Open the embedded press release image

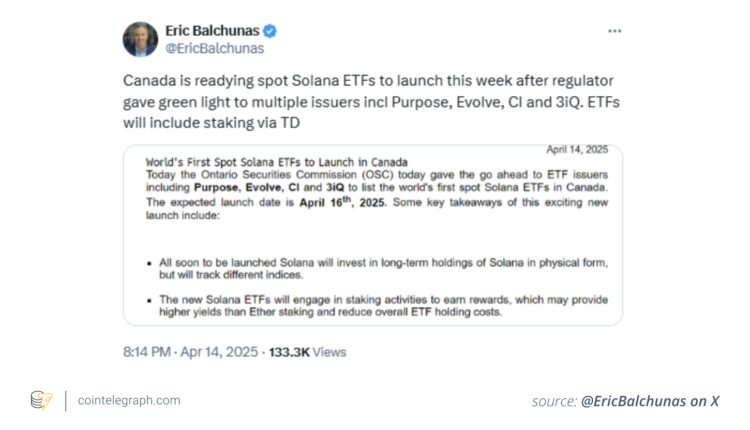(372, 235)
